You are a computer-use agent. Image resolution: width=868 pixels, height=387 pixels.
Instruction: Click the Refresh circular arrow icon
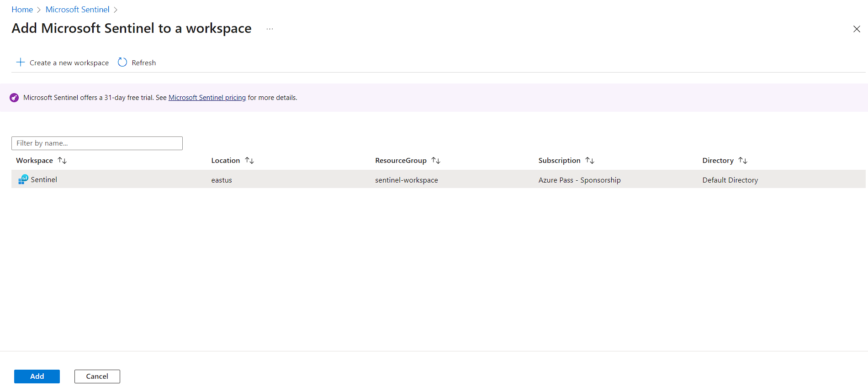pyautogui.click(x=122, y=62)
